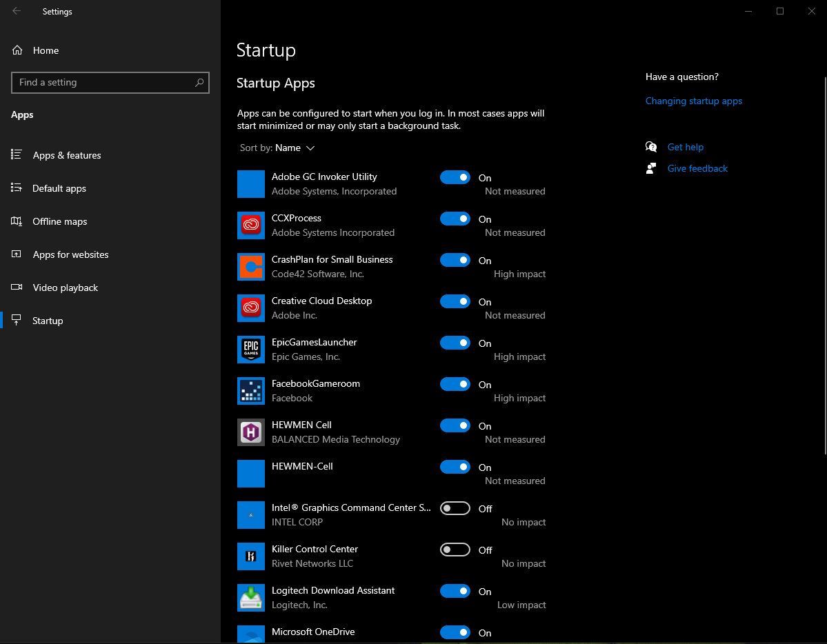Click the Give feedback link
This screenshot has height=644, width=827.
[697, 168]
